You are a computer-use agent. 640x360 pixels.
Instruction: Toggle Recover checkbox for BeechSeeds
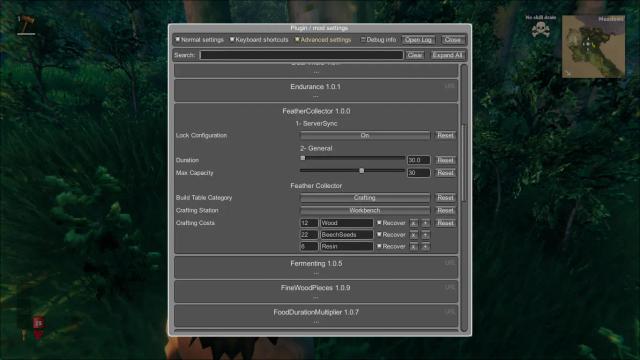(x=379, y=234)
